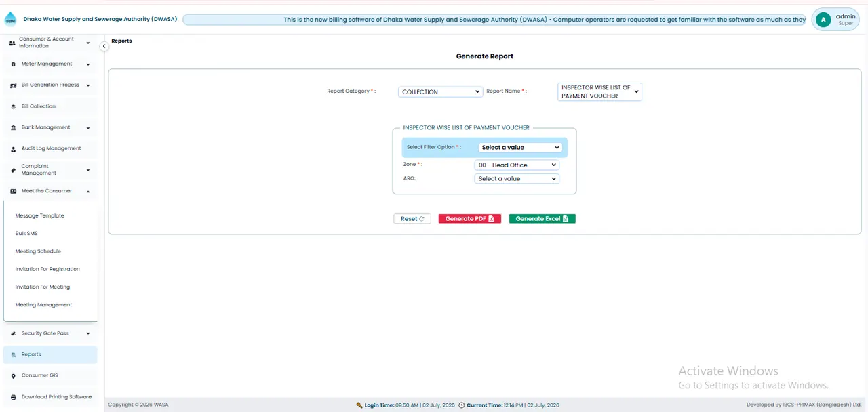Expand the Complaint Management arrow
This screenshot has width=868, height=412.
click(x=88, y=170)
